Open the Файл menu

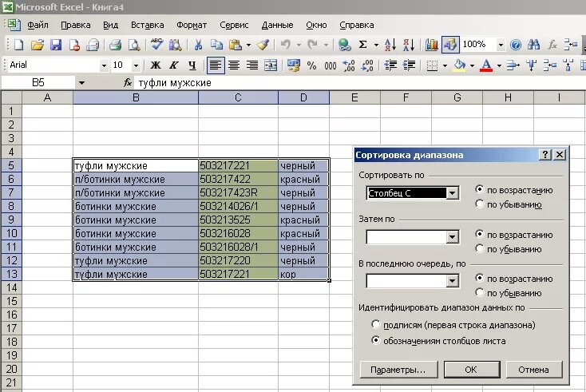point(38,25)
